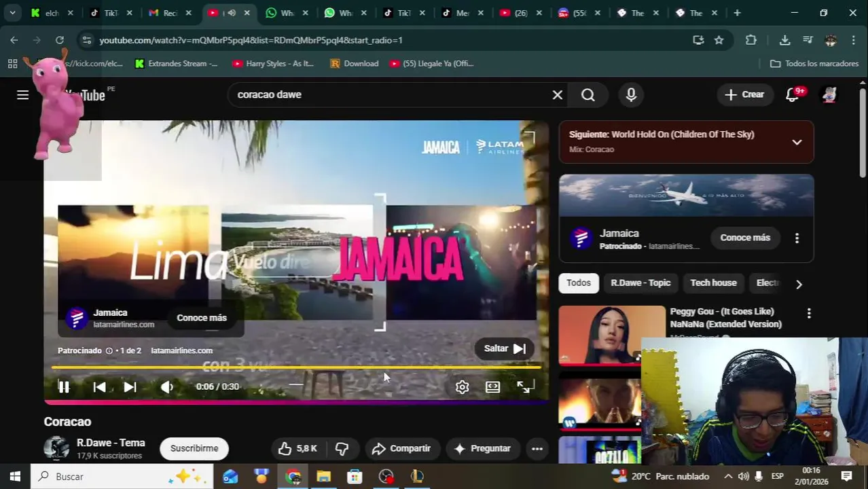Image resolution: width=868 pixels, height=489 pixels.
Task: Open the tab search dropdown arrow
Action: 12,13
